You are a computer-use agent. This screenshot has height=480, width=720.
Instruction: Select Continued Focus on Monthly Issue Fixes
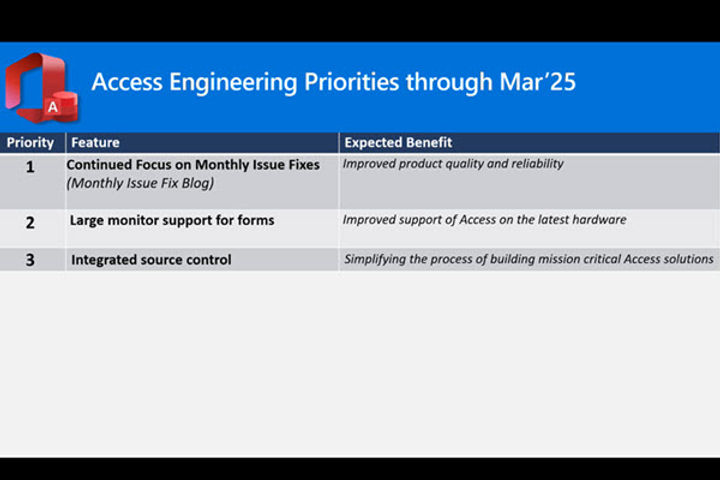pos(193,164)
